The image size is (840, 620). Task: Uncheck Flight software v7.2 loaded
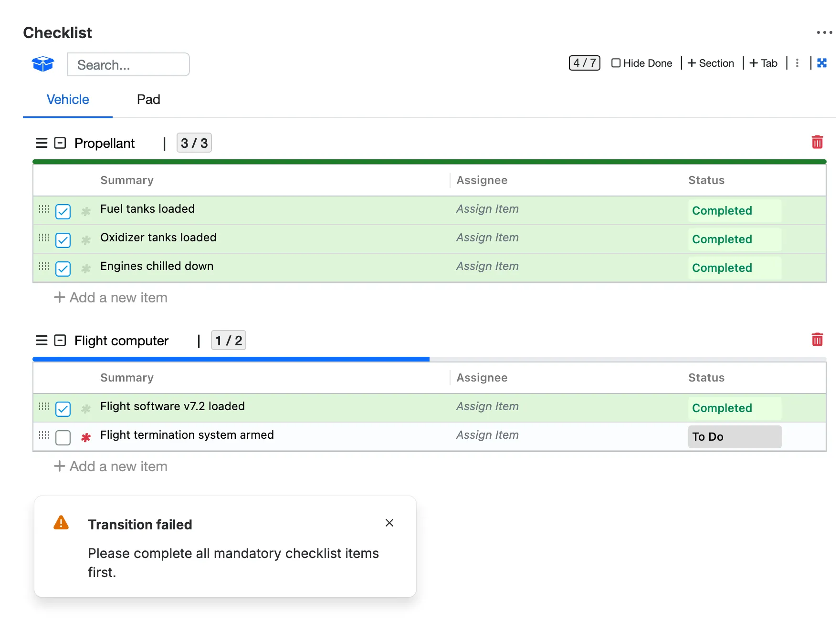[63, 409]
